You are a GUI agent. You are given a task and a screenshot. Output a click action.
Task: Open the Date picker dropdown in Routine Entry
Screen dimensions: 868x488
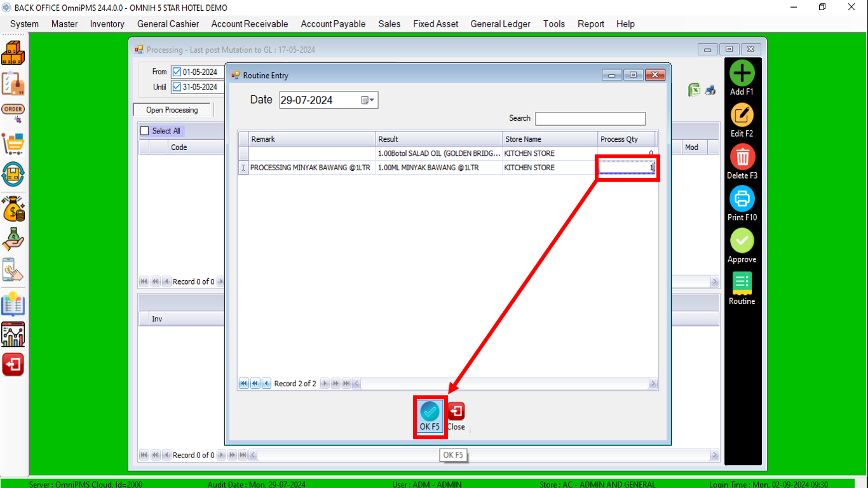pos(368,100)
